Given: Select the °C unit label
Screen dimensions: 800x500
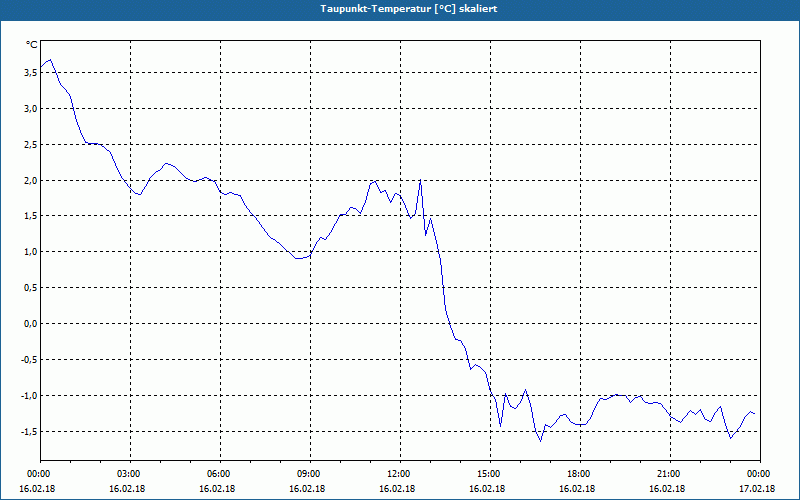Looking at the screenshot, I should [32, 45].
